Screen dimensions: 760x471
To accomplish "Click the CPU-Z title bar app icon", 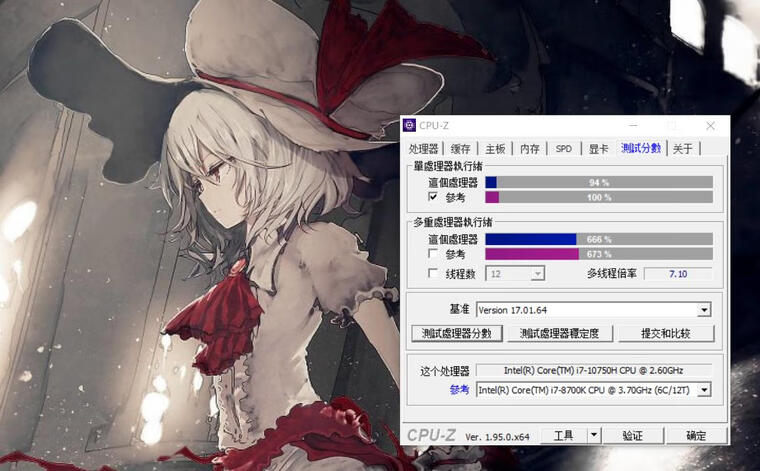I will pos(410,126).
